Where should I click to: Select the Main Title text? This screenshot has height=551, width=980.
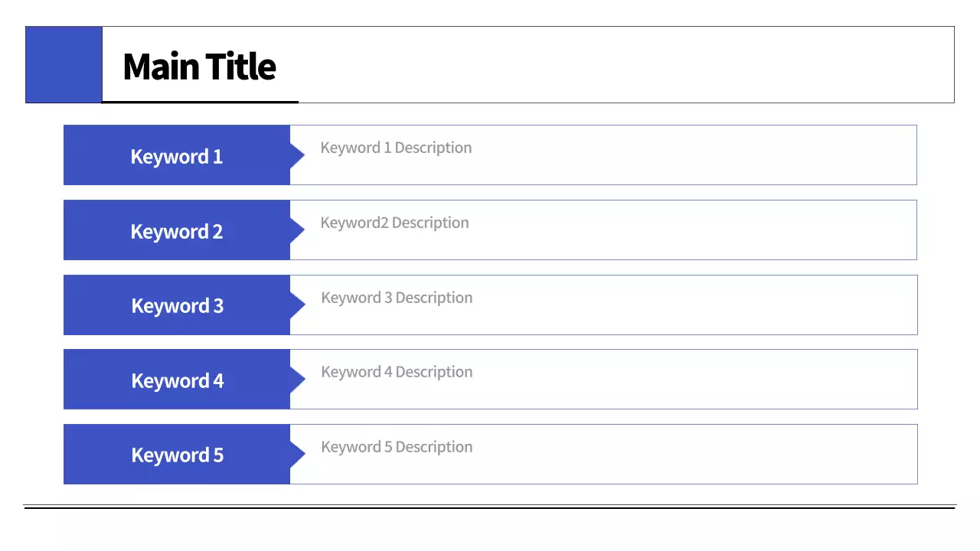pyautogui.click(x=199, y=67)
